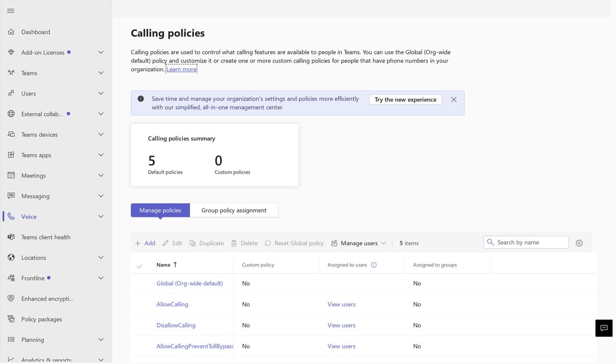Click the Name column sort arrow
616x364 pixels.
[x=175, y=264]
